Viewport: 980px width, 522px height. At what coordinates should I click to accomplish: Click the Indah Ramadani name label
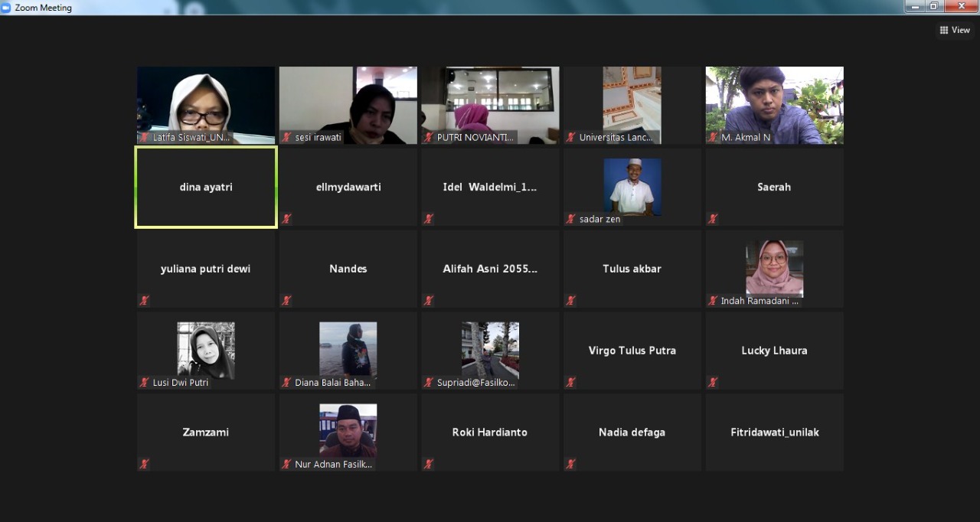pyautogui.click(x=759, y=301)
